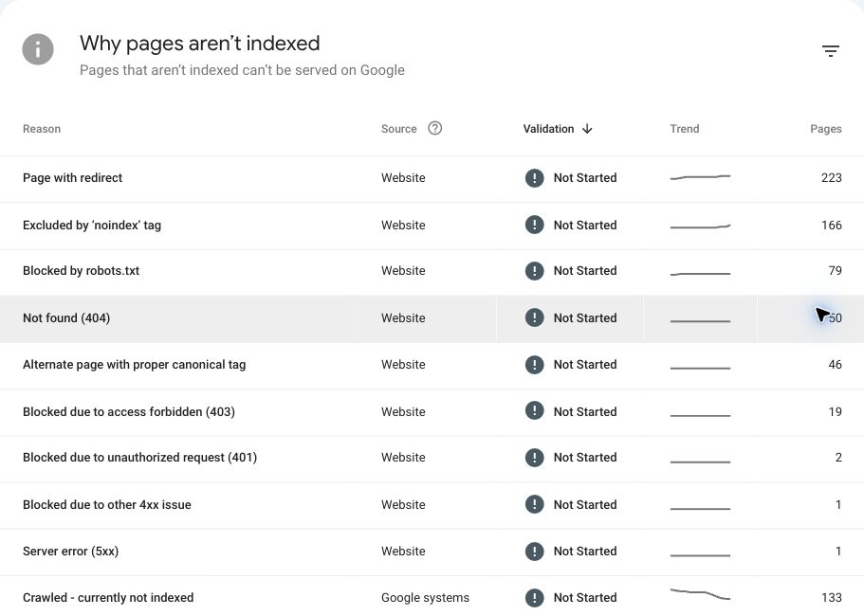
Task: Click the status icon for Crawled - currently not indexed
Action: [535, 598]
